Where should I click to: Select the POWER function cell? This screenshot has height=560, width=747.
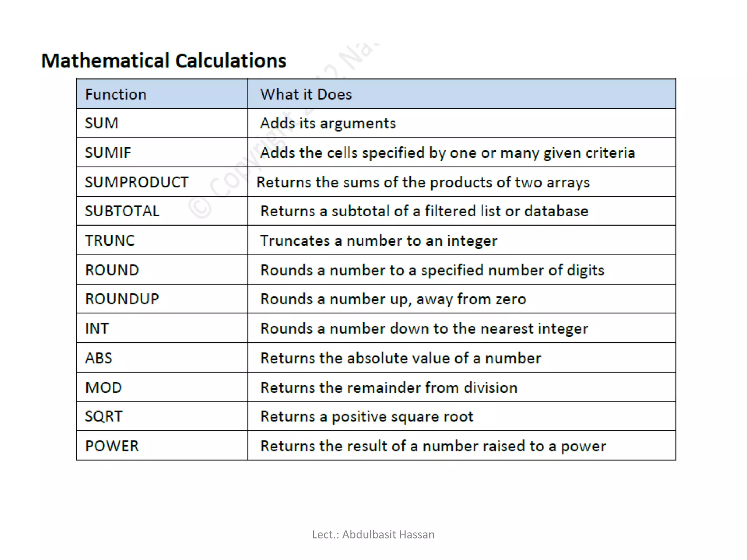tap(162, 446)
